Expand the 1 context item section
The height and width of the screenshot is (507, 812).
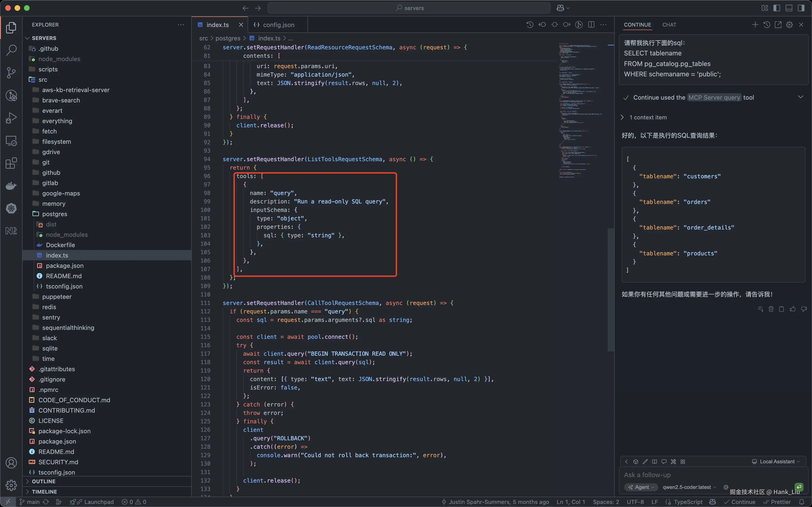coord(648,117)
